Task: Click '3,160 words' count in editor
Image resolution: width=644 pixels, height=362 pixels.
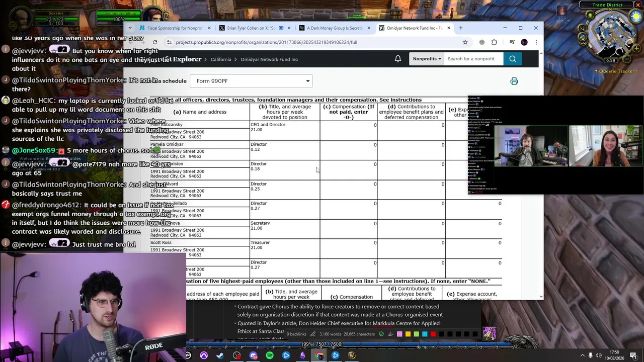Action: coord(330,334)
